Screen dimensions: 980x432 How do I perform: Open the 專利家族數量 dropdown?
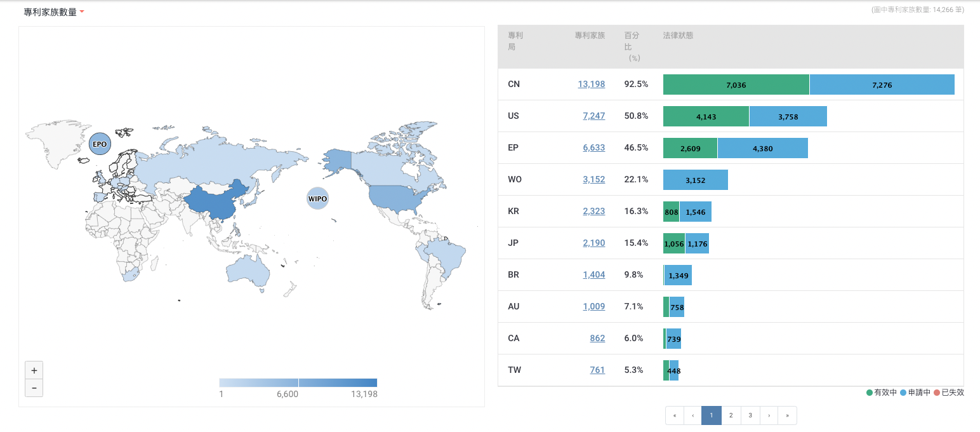(54, 12)
